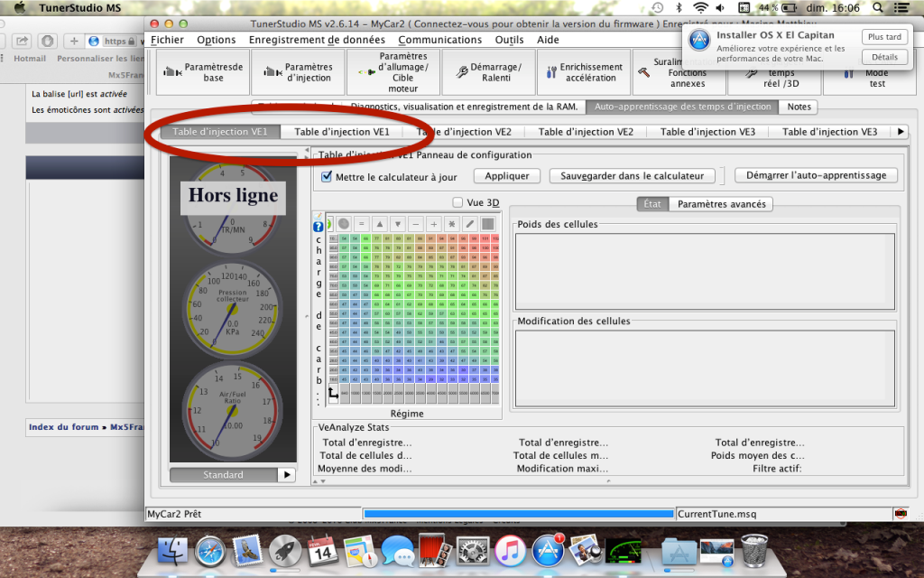Select Diagnostics, visualisation et enregistrement tab
The width and height of the screenshot is (924, 578).
464,107
